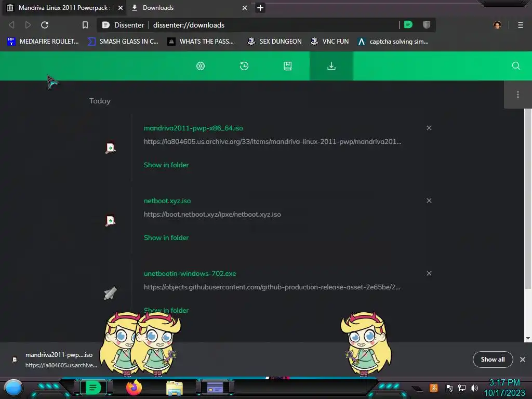Close the Mandriva Linux 2011 Powerpack tab
Viewport: 532px width, 399px height.
(x=120, y=7)
